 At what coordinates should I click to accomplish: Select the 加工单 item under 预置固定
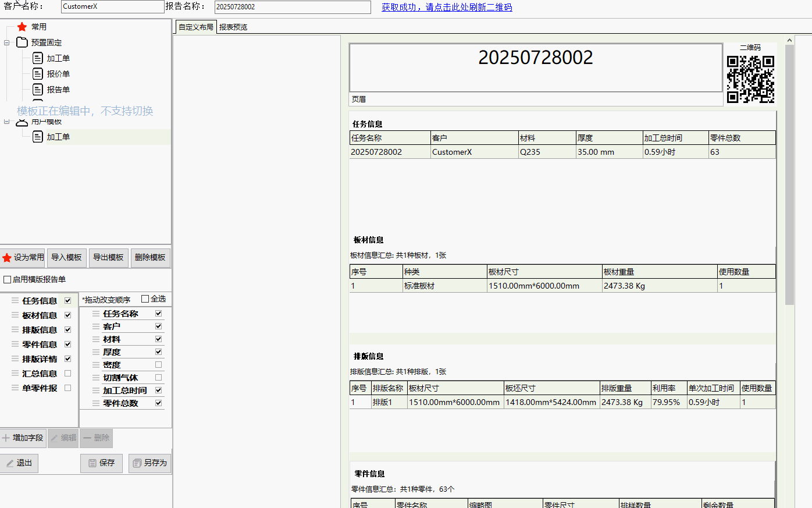(58, 58)
